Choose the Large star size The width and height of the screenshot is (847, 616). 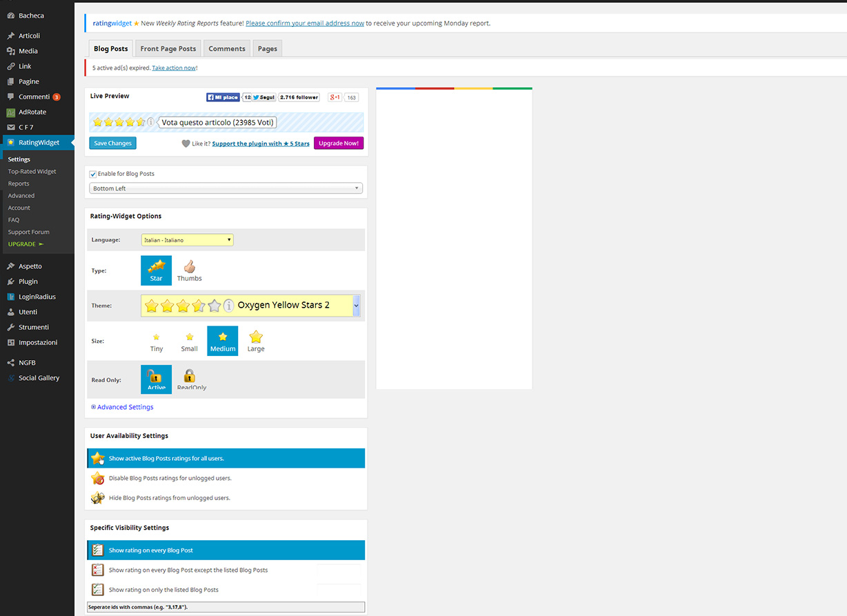coord(256,341)
